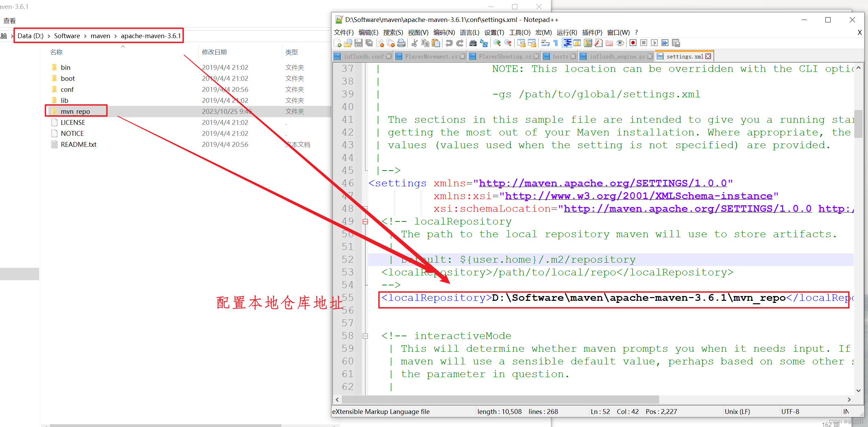Viewport: 868px width, 427px height.
Task: Click the Open file toolbar icon
Action: click(348, 43)
